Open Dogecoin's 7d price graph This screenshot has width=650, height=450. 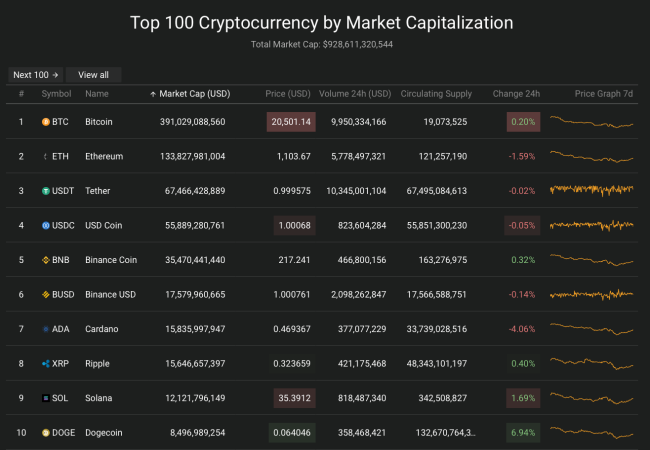[x=592, y=433]
